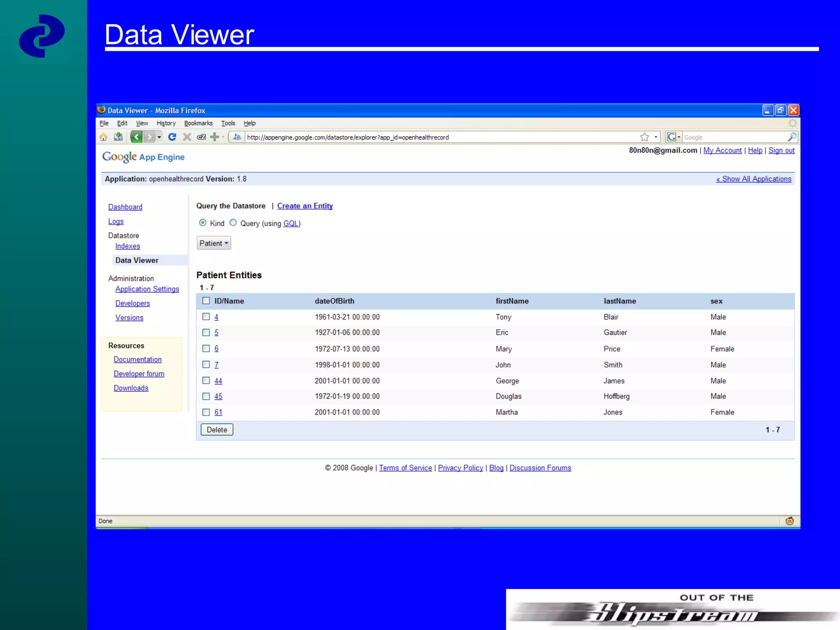Open the back/forward history dropdown arrow
Image resolution: width=840 pixels, height=630 pixels.
click(159, 137)
